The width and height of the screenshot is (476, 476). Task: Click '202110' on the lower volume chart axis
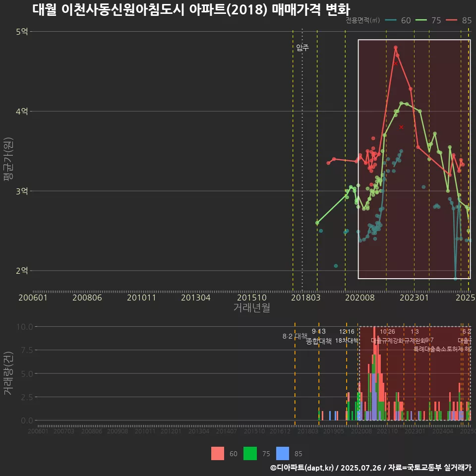tap(387, 431)
